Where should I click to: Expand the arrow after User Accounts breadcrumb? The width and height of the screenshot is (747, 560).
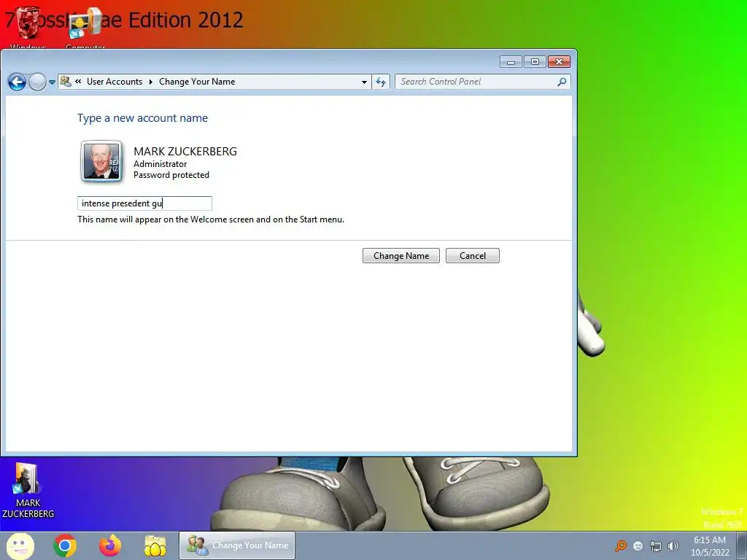tap(150, 82)
